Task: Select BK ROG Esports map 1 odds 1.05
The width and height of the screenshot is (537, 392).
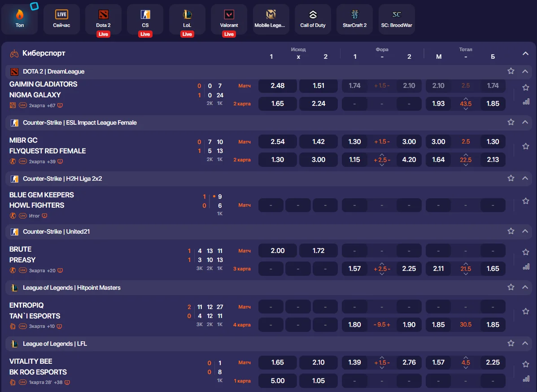Action: click(x=318, y=381)
